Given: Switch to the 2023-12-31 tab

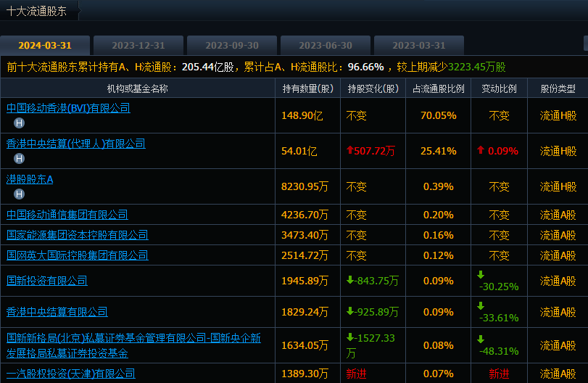Looking at the screenshot, I should (x=138, y=46).
